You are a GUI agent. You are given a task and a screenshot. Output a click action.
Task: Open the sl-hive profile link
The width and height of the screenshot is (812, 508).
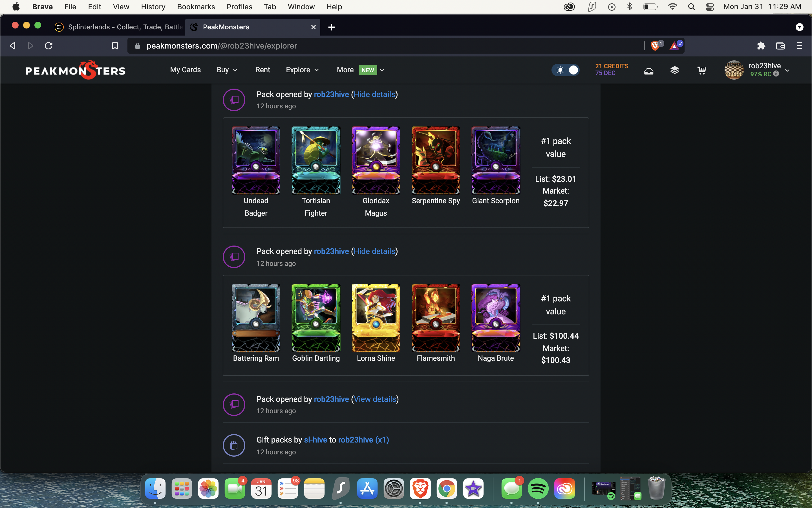315,440
